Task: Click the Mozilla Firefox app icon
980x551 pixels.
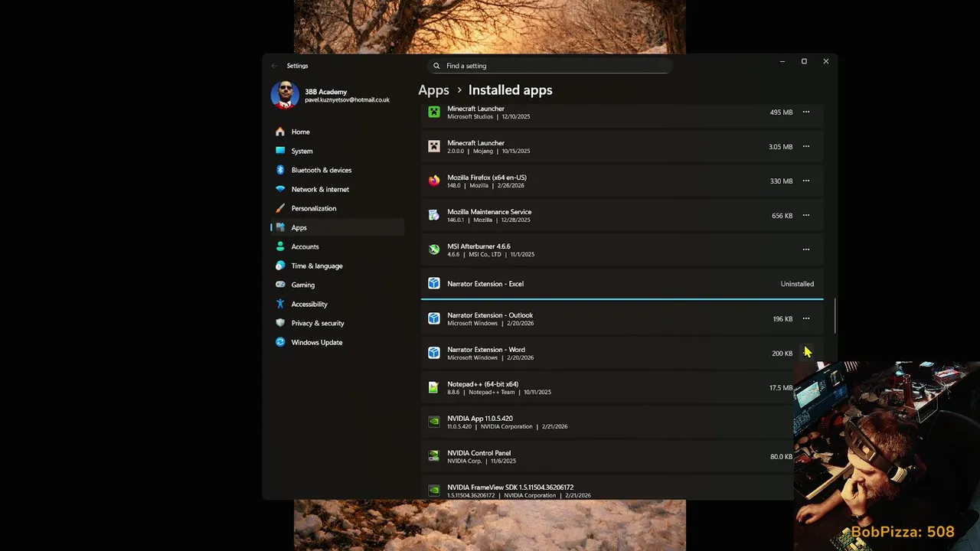Action: point(434,181)
